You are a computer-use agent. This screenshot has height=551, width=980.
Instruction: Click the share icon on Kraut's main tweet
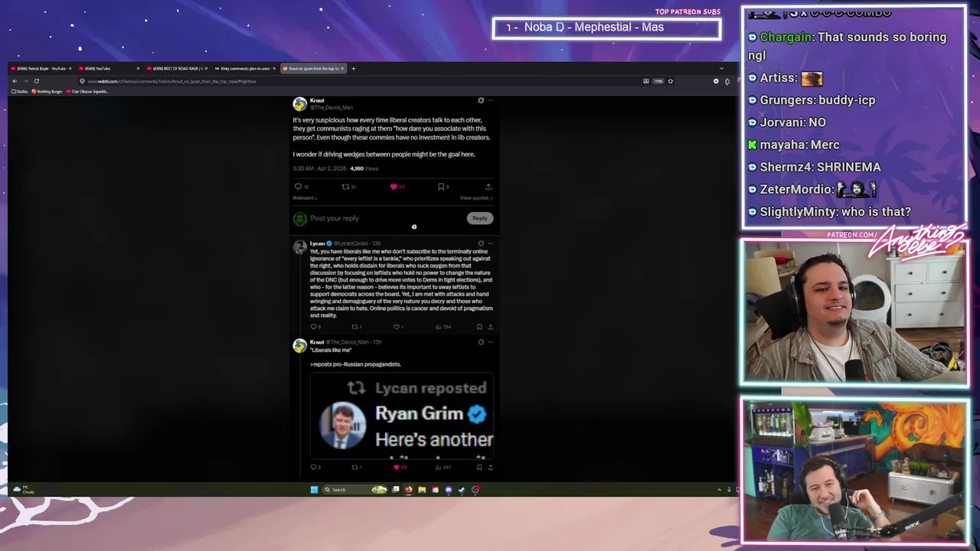[488, 187]
